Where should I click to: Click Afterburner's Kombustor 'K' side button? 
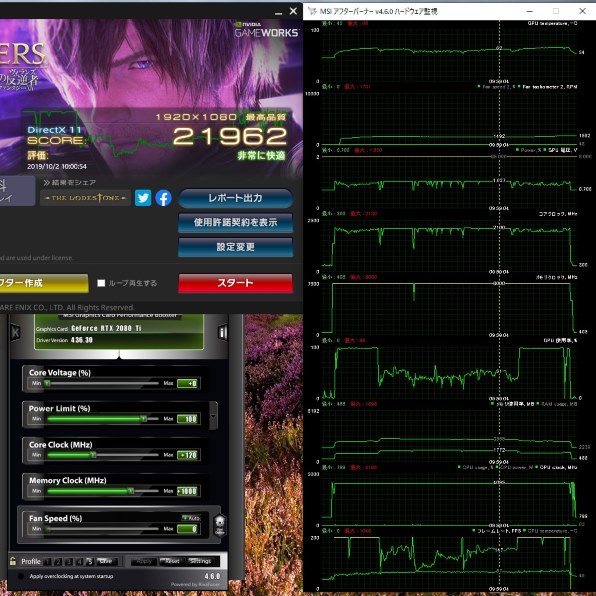pos(15,333)
